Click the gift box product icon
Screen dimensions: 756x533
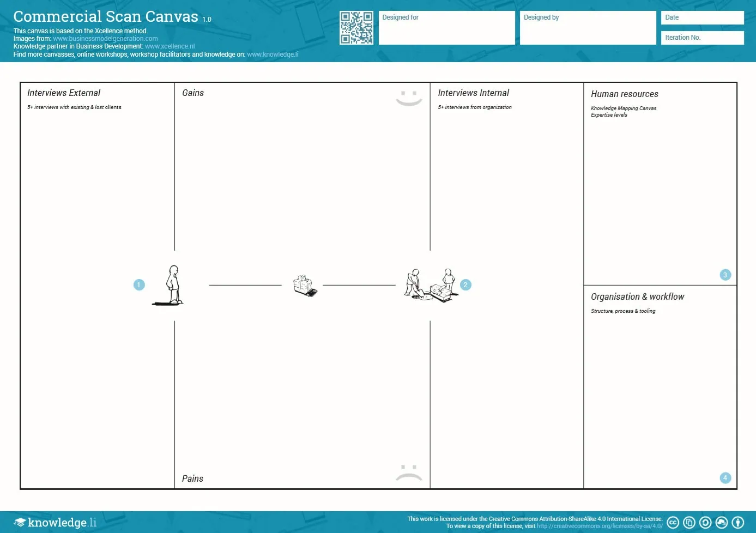point(305,286)
